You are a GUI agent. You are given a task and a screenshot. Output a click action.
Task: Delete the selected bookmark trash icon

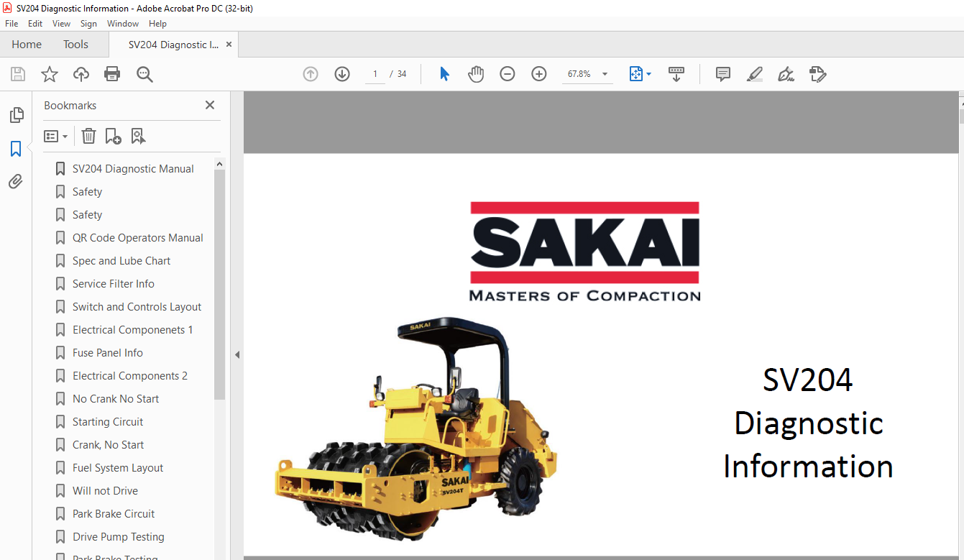coord(88,136)
